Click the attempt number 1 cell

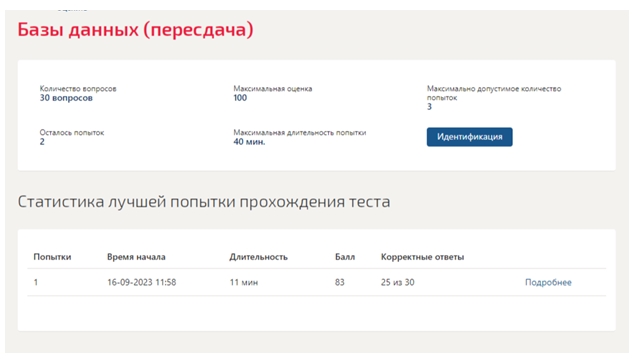[x=36, y=282]
